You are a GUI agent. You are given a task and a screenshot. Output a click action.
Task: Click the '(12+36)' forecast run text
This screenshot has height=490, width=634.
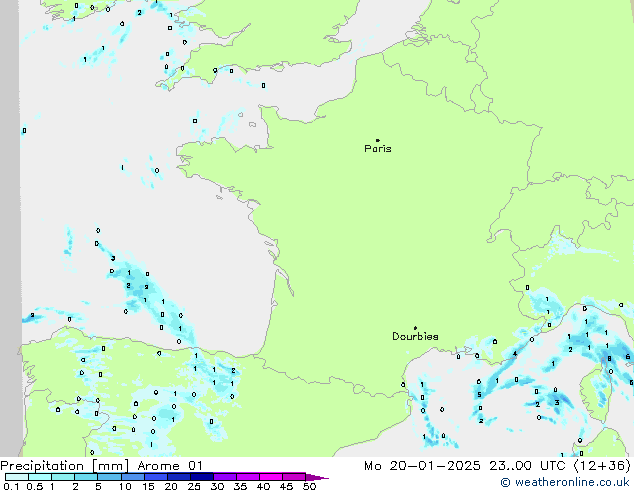click(x=602, y=466)
